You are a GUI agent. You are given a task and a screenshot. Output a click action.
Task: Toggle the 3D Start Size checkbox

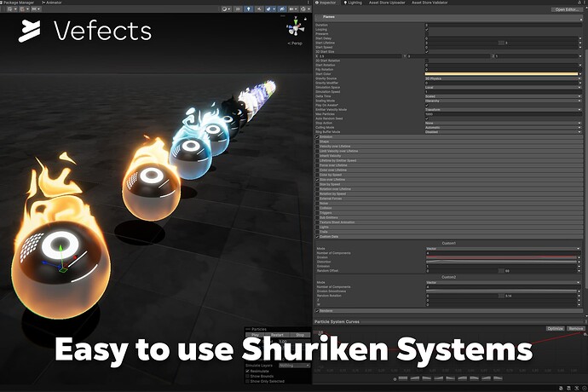(x=427, y=52)
